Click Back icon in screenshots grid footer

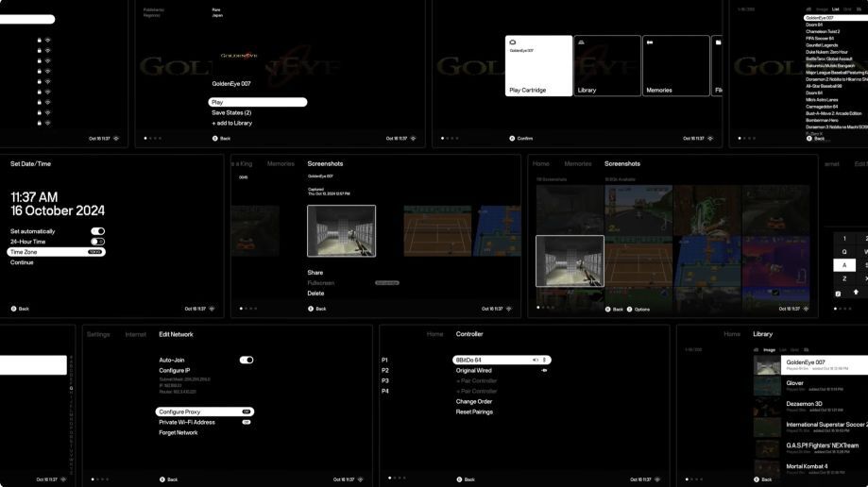(x=608, y=310)
